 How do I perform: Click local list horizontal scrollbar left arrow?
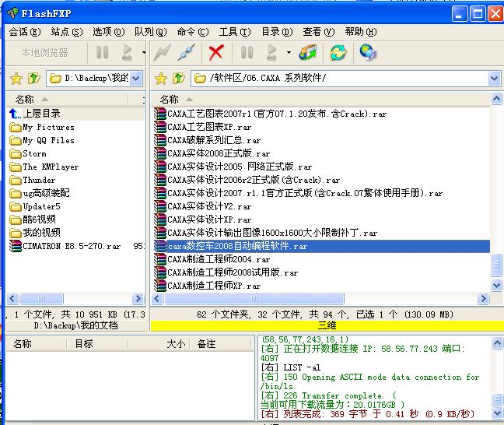point(12,299)
